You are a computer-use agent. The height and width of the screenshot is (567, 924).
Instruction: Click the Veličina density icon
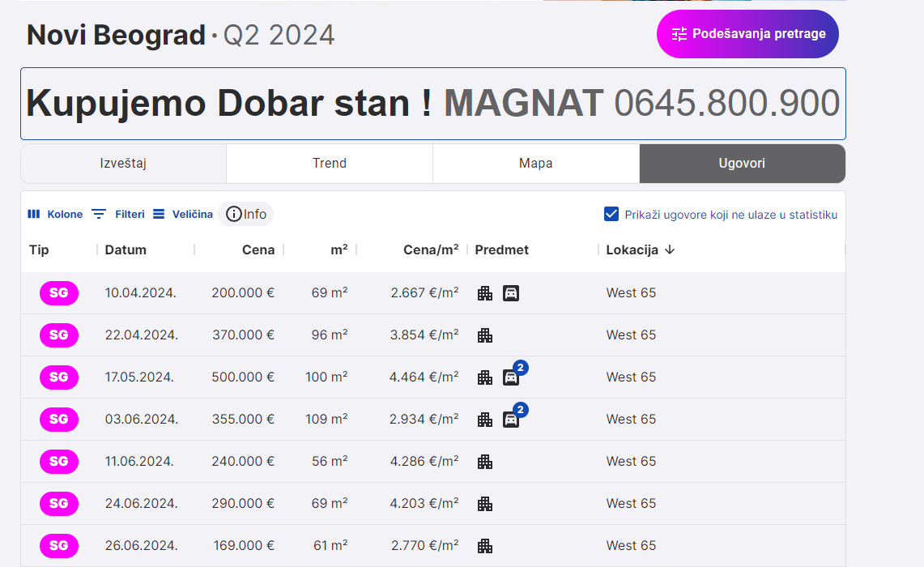pos(159,215)
